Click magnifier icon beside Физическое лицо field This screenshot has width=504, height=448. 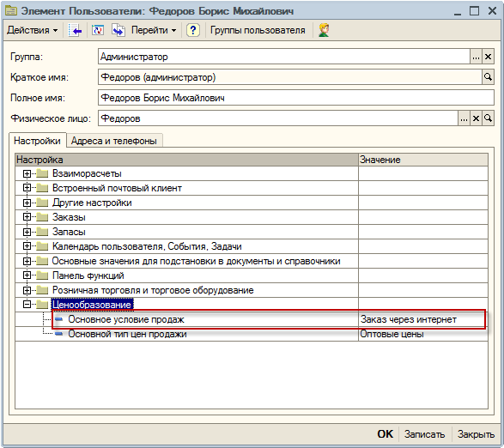tap(488, 118)
